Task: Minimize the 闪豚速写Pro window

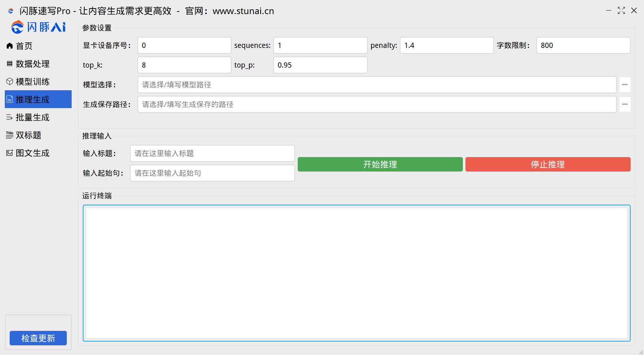Action: [x=609, y=10]
